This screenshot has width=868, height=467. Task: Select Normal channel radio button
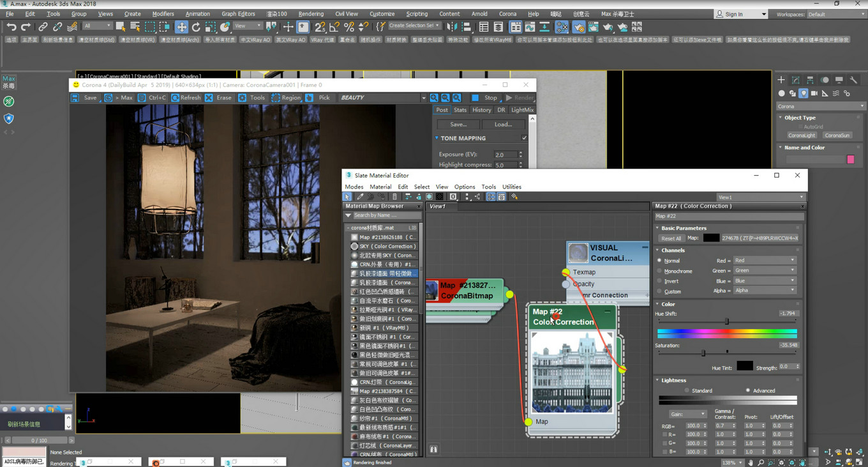coord(660,261)
